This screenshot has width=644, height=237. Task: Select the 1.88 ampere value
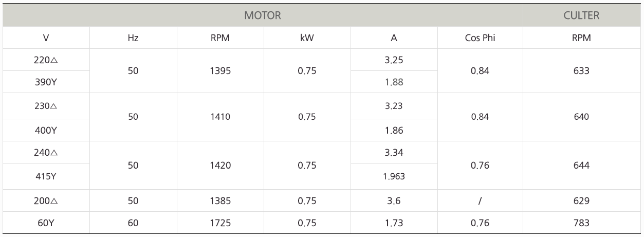point(393,82)
